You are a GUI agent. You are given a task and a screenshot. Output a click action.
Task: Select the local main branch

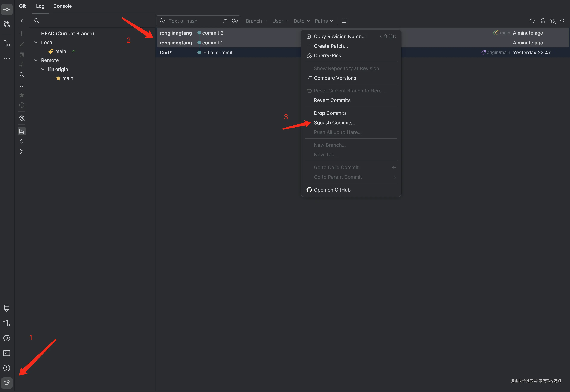pos(60,51)
